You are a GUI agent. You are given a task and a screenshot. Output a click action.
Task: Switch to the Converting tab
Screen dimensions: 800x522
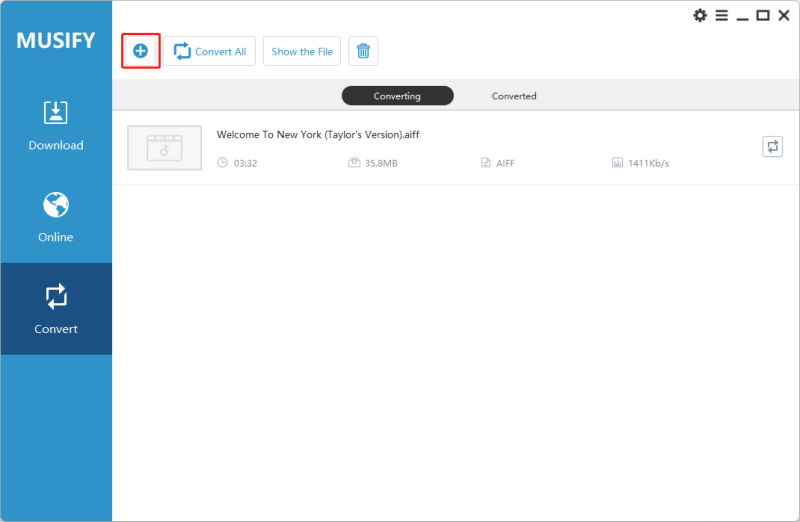[x=397, y=96]
